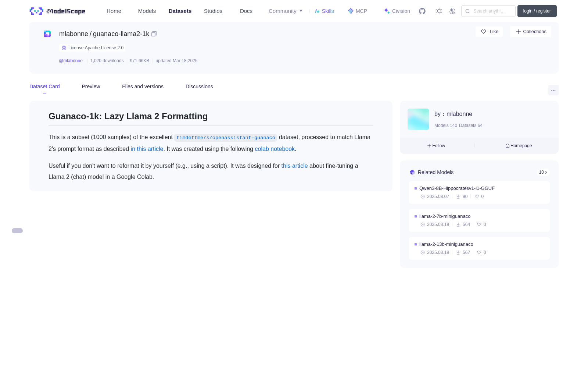Click the login / register button
Viewport: 588px width, 368px height.
click(x=537, y=11)
